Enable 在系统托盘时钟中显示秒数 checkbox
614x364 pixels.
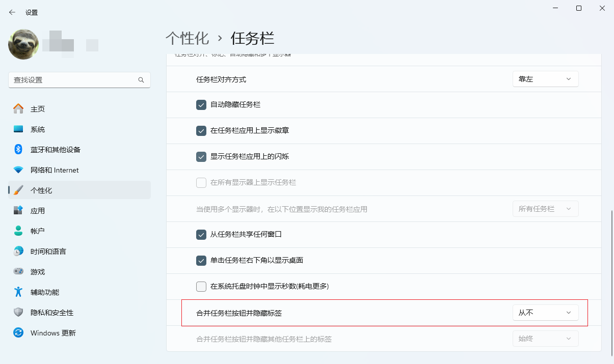click(201, 287)
